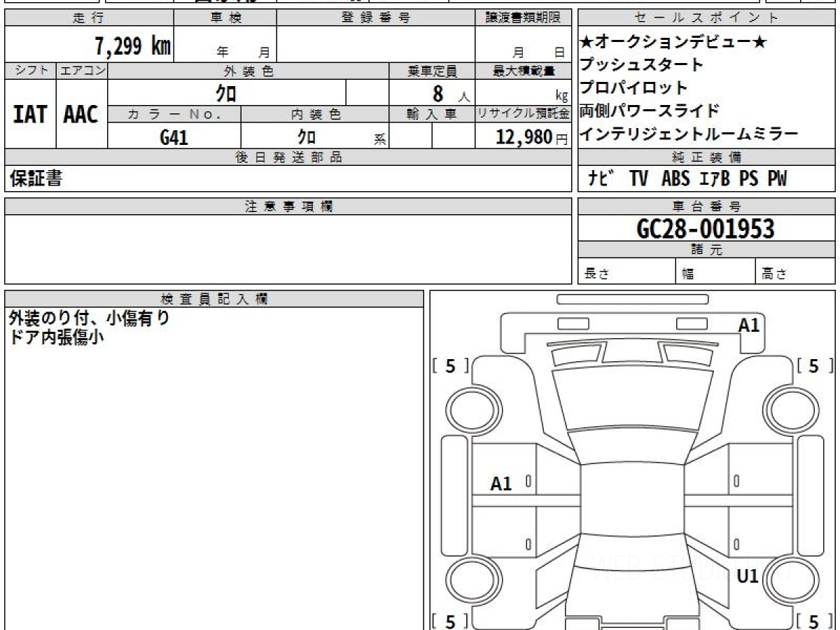Click the プロパイロット sales point
This screenshot has height=630, width=840.
(x=633, y=88)
